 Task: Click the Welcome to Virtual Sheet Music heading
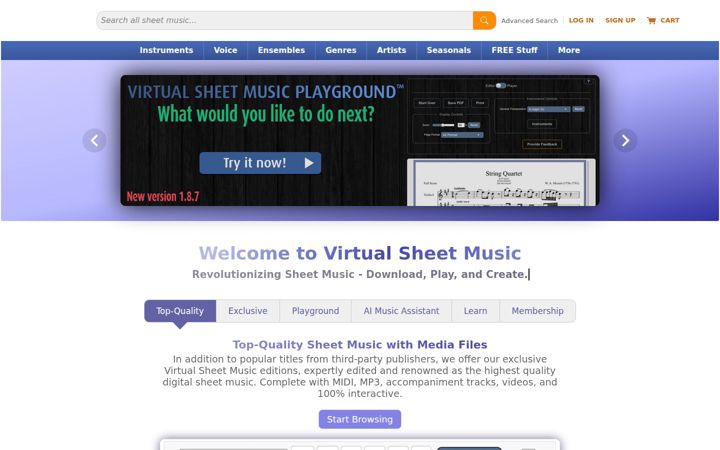click(x=360, y=253)
